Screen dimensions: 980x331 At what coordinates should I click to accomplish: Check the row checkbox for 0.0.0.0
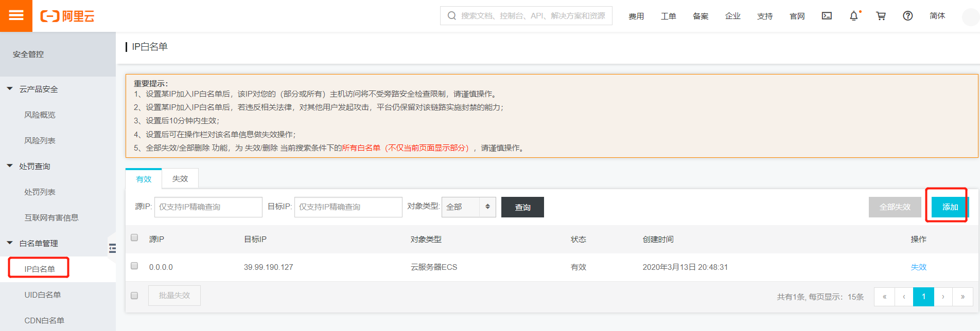click(x=134, y=266)
